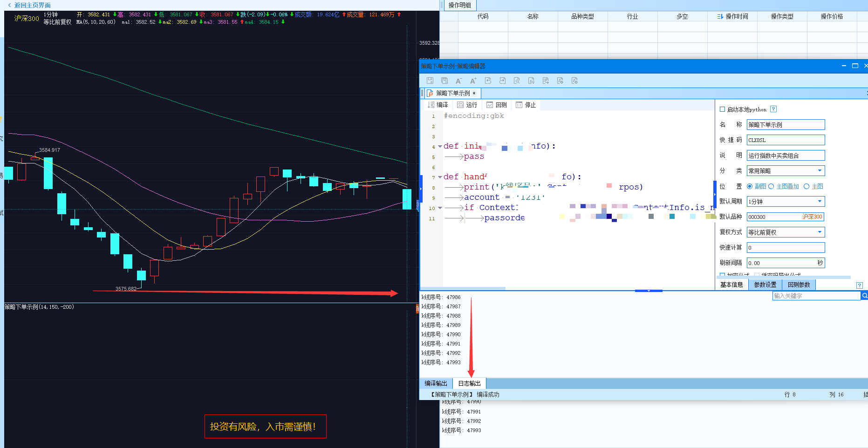Click the undo icon in editor toolbar
This screenshot has width=868, height=448.
[x=488, y=81]
